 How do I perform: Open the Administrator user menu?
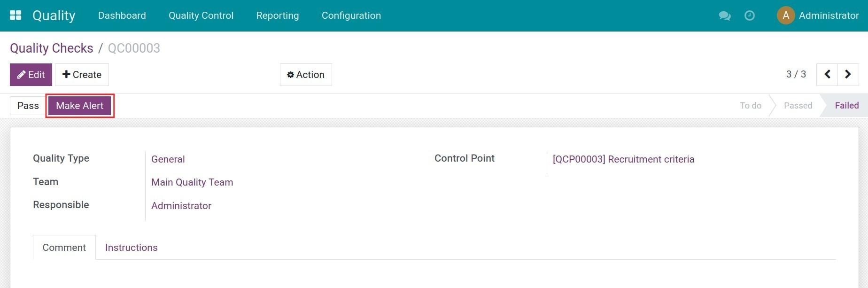[x=829, y=16]
